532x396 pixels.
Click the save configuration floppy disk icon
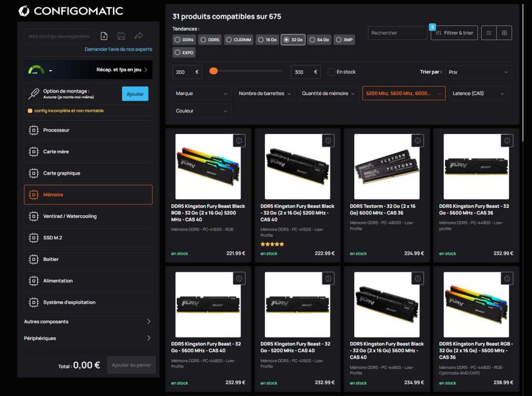pyautogui.click(x=121, y=35)
